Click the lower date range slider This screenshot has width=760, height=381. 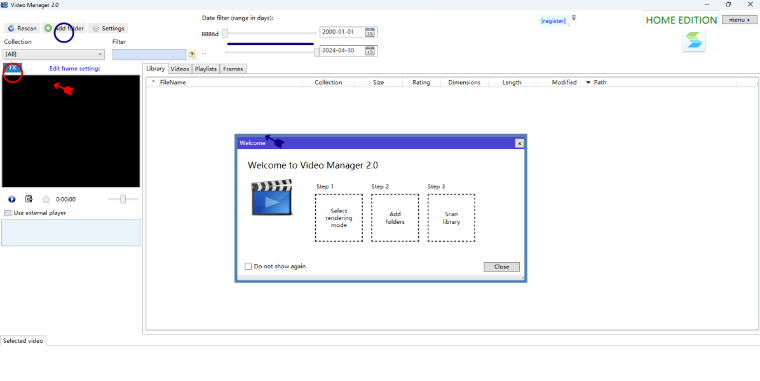coord(273,51)
